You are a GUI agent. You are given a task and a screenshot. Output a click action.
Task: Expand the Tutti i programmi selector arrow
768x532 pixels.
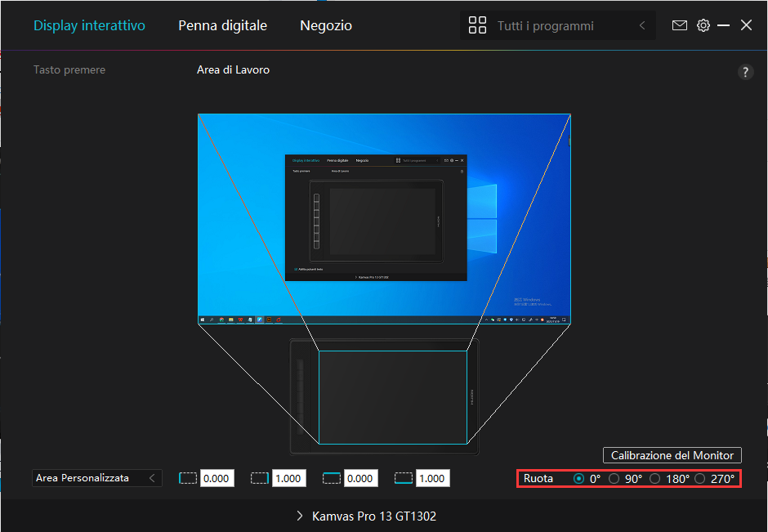pos(642,25)
